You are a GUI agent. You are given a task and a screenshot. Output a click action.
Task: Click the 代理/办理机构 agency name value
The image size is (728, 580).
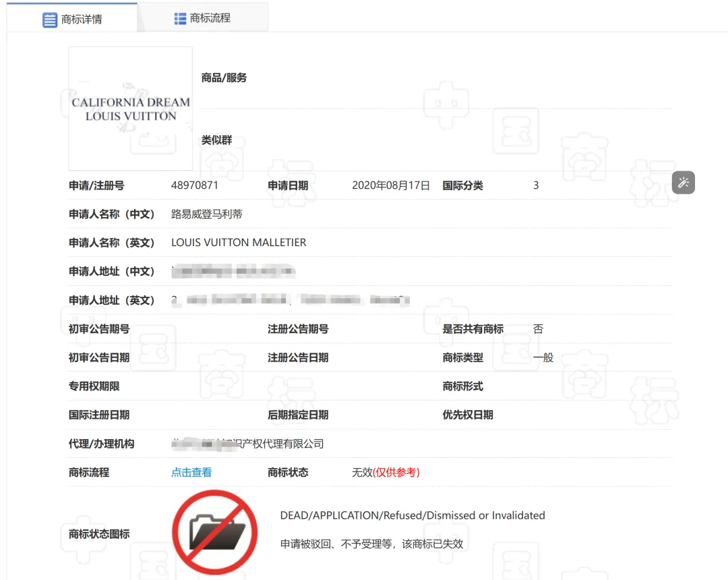click(247, 444)
